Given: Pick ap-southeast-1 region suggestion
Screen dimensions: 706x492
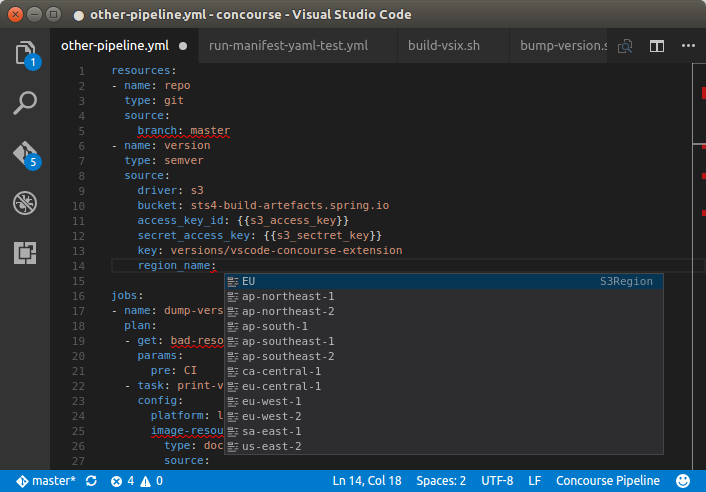Looking at the screenshot, I should tap(444, 341).
